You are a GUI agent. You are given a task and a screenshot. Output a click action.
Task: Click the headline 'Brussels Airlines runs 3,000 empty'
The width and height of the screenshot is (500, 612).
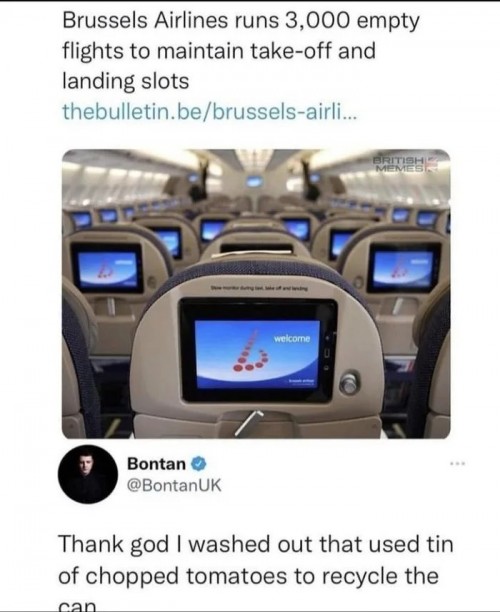[241, 21]
